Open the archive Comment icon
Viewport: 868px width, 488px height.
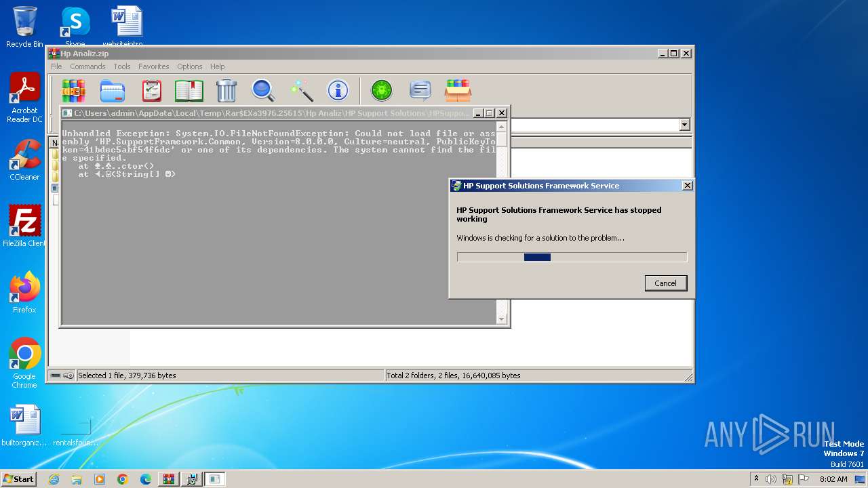[x=420, y=90]
